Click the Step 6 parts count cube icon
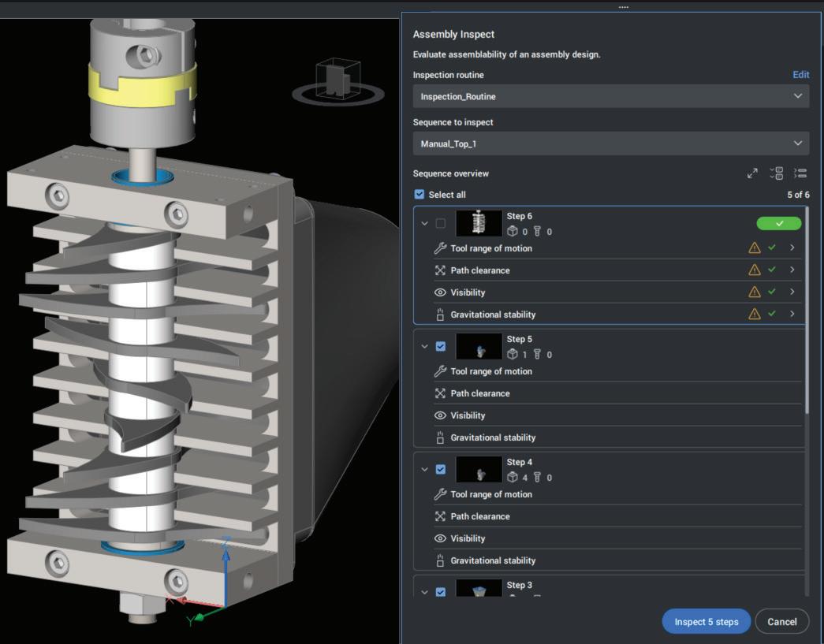The height and width of the screenshot is (644, 824). tap(513, 231)
